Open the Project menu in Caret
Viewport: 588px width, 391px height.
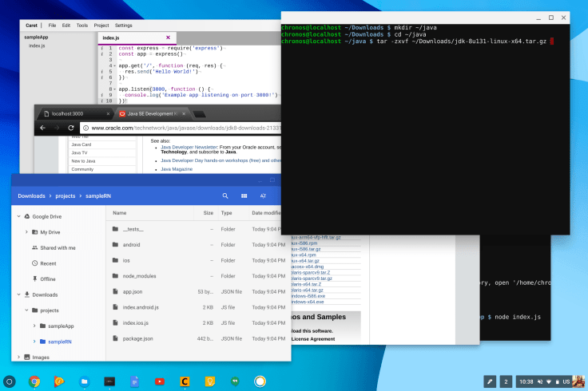coord(101,25)
